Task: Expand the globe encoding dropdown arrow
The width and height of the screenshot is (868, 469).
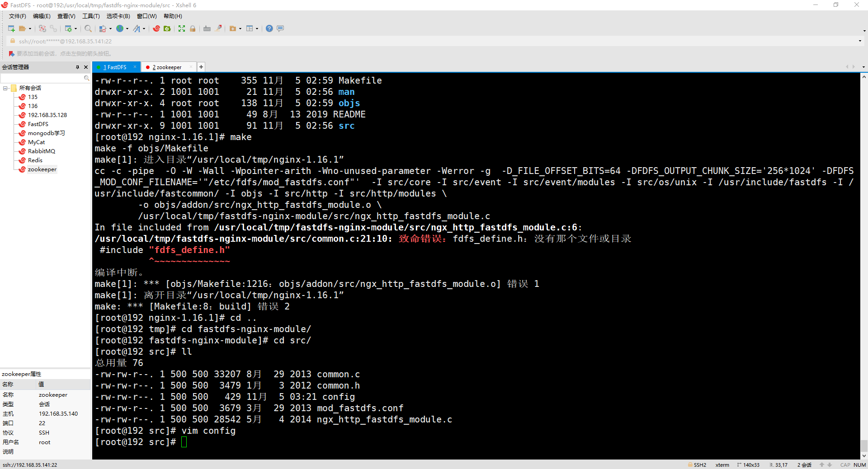Action: point(127,28)
